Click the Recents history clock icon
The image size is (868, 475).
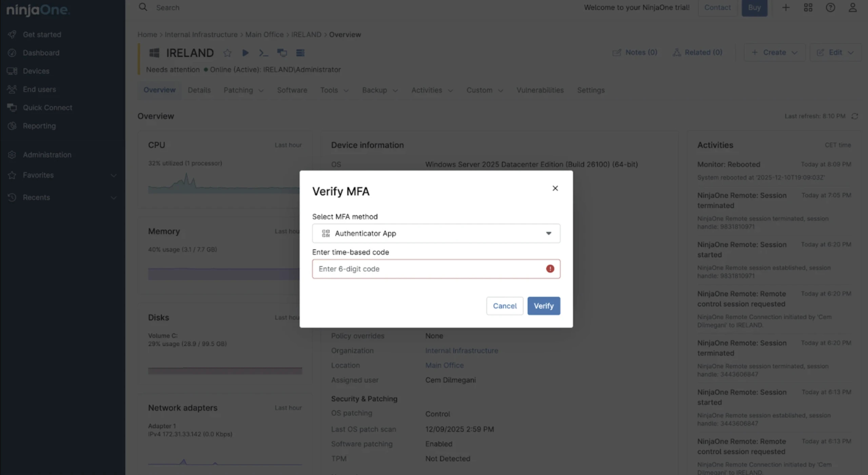coord(12,197)
